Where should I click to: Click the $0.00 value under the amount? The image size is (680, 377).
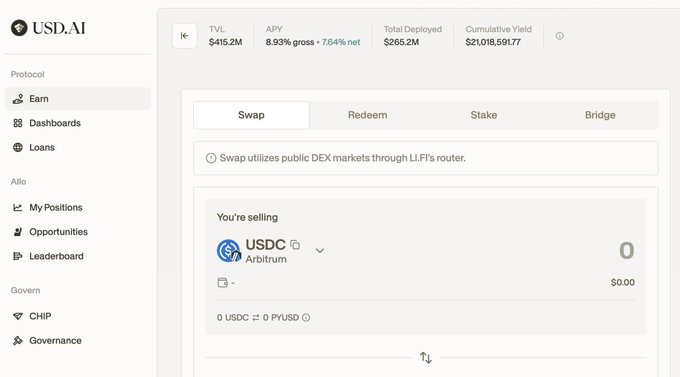pyautogui.click(x=623, y=282)
